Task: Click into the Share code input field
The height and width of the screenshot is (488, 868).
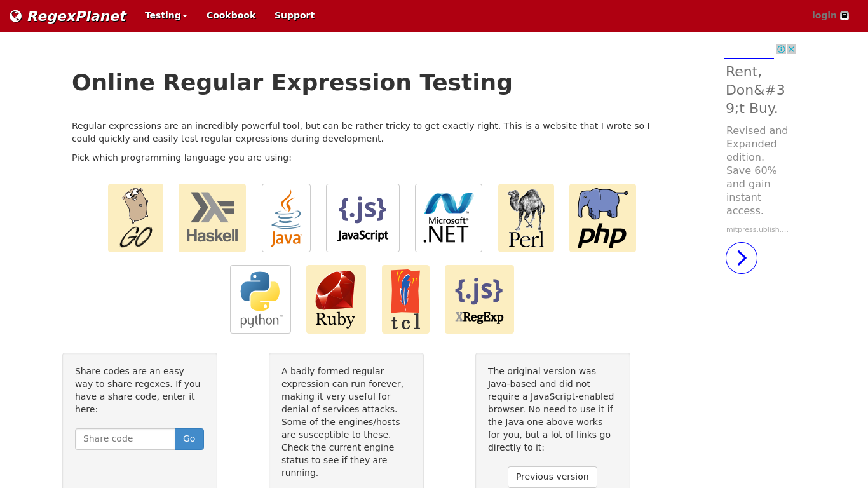Action: [125, 439]
